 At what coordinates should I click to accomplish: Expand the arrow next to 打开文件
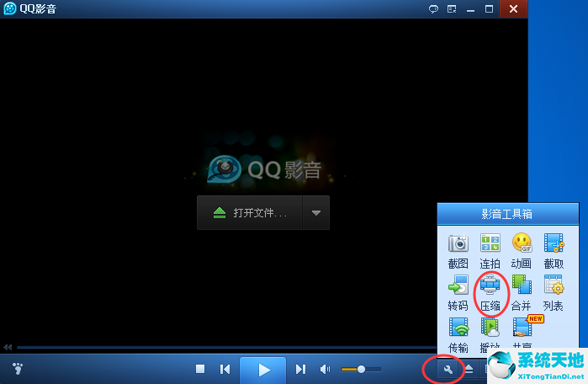pyautogui.click(x=316, y=213)
